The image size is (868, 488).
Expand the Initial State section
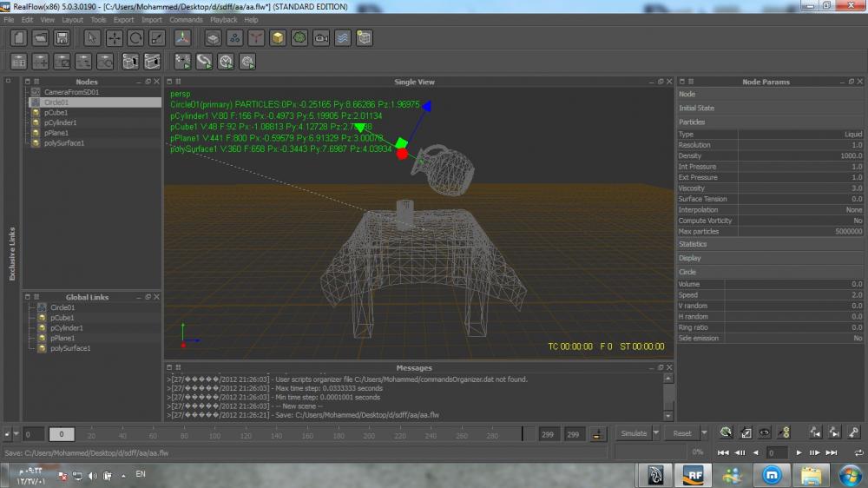pos(696,108)
